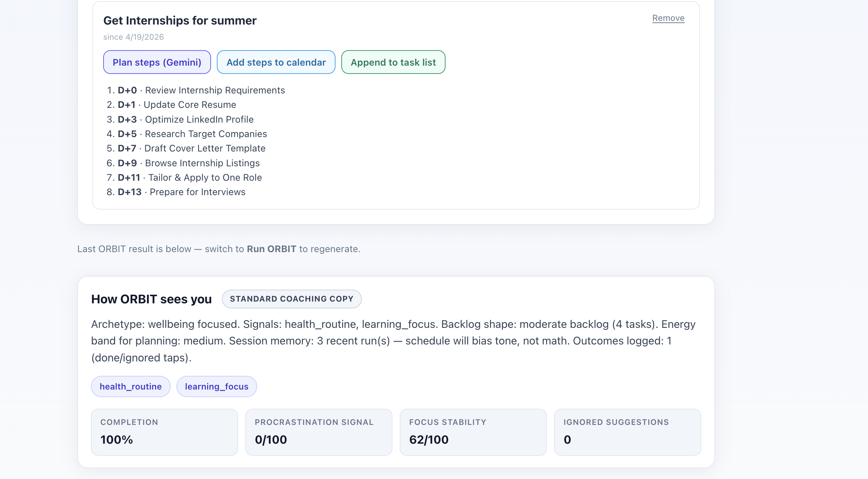Select the learning_focus signal chip

point(216,386)
